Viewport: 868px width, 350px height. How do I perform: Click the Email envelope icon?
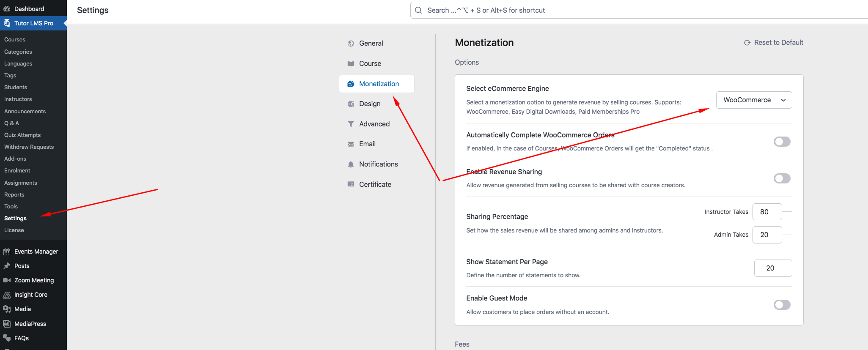pyautogui.click(x=351, y=144)
